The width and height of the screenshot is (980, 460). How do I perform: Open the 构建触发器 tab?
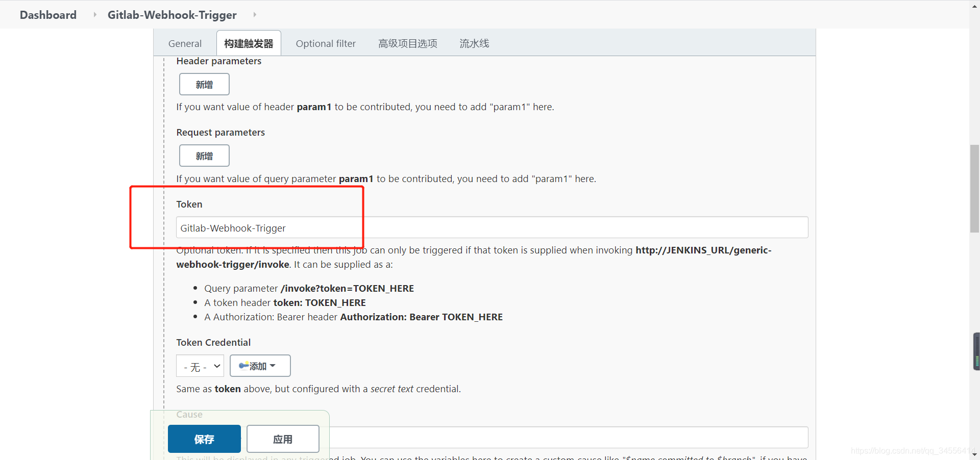click(x=249, y=43)
